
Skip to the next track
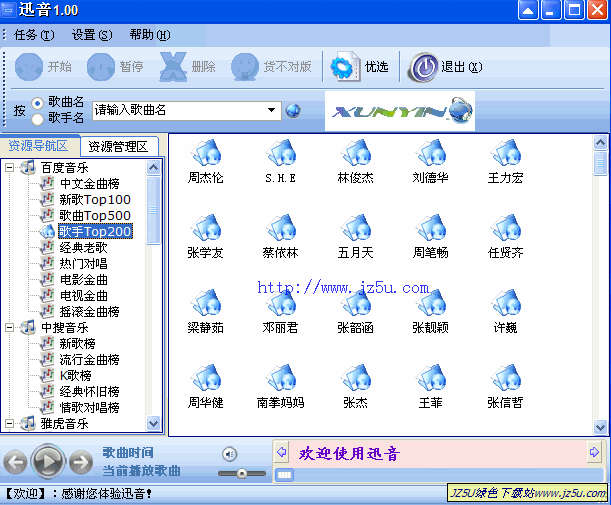[x=81, y=463]
